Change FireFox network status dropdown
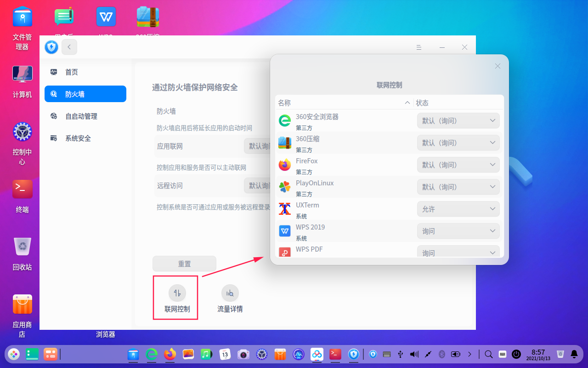 458,165
